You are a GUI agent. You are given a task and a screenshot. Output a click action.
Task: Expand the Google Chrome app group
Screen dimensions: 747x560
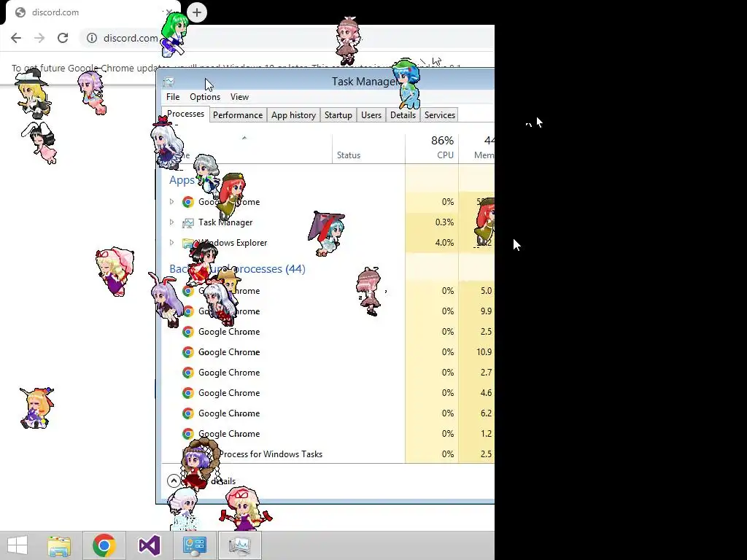[x=172, y=202]
